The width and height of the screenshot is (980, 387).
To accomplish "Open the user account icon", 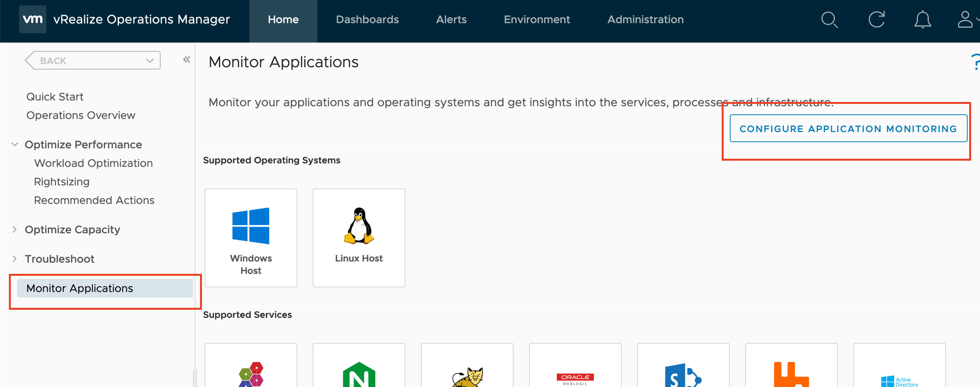I will tap(965, 20).
